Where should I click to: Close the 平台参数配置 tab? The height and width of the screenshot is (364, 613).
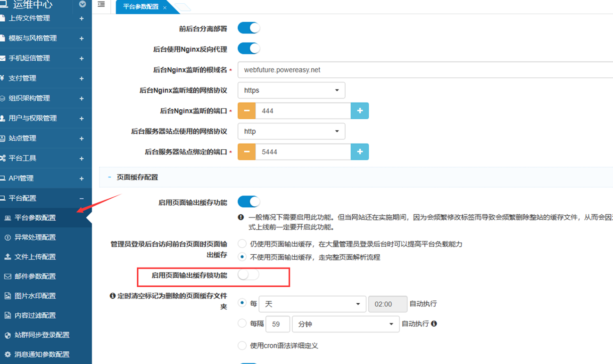click(165, 8)
